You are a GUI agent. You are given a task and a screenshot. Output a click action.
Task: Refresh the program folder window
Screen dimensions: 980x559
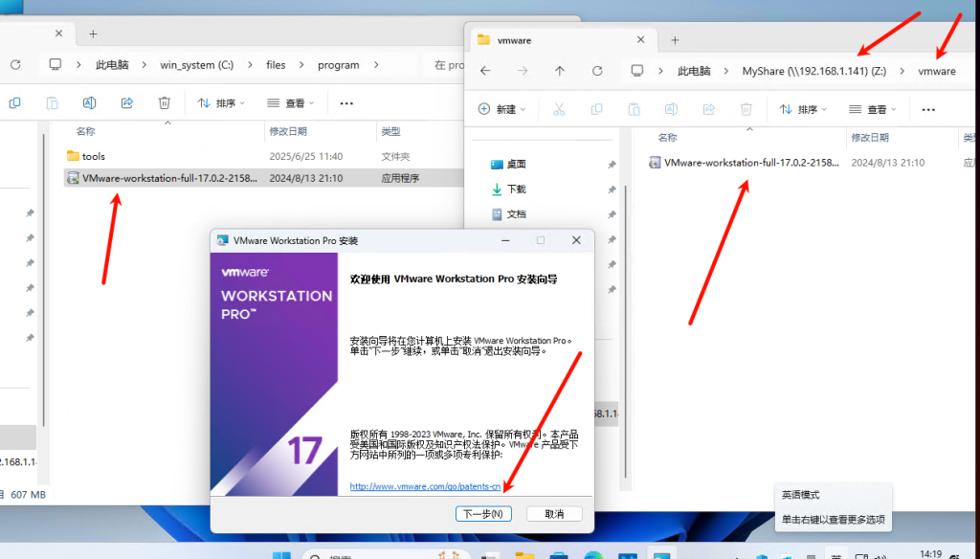(x=15, y=65)
